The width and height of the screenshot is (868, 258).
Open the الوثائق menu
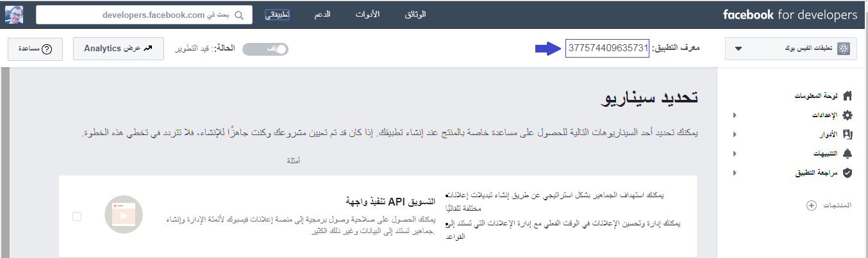[415, 15]
